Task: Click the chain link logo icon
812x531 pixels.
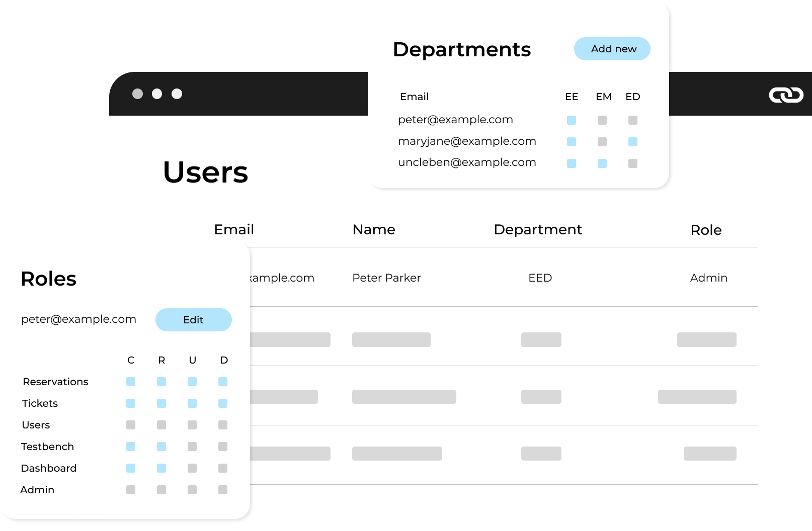Action: (x=786, y=95)
